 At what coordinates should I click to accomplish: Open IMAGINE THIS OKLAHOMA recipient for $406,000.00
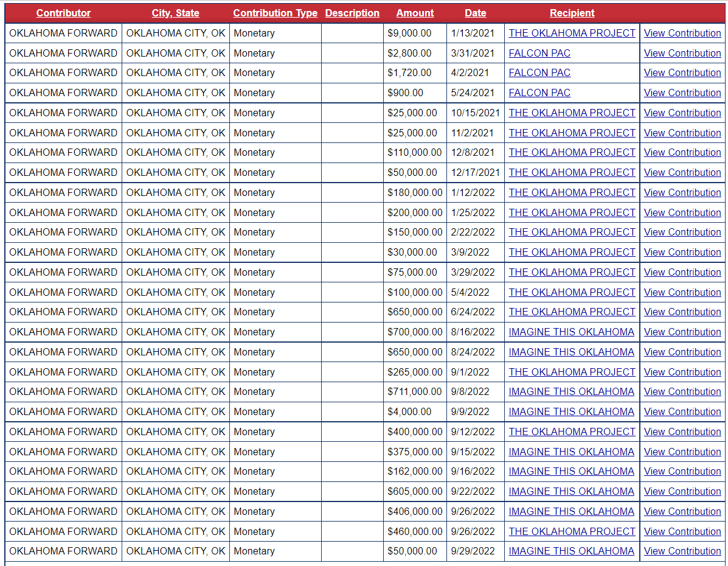point(572,511)
